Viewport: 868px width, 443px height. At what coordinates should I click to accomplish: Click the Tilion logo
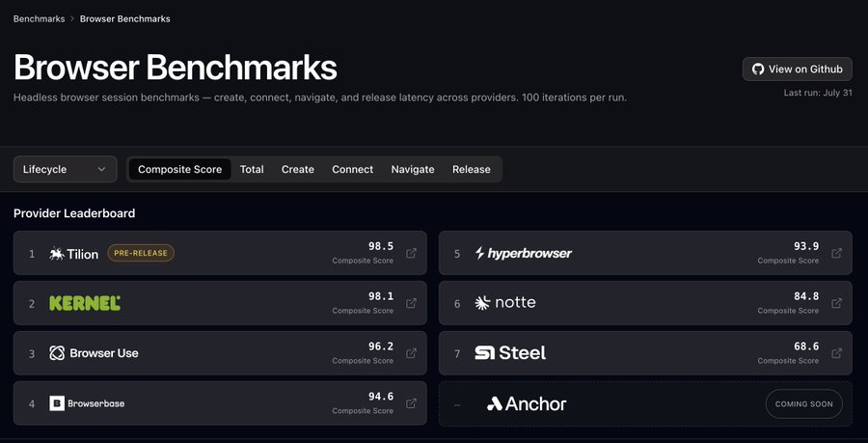pyautogui.click(x=73, y=254)
